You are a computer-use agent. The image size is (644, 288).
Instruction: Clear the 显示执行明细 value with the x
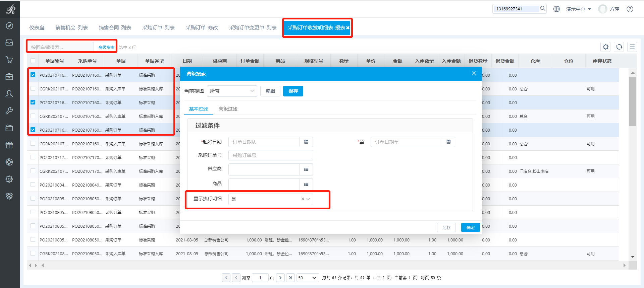(x=303, y=199)
